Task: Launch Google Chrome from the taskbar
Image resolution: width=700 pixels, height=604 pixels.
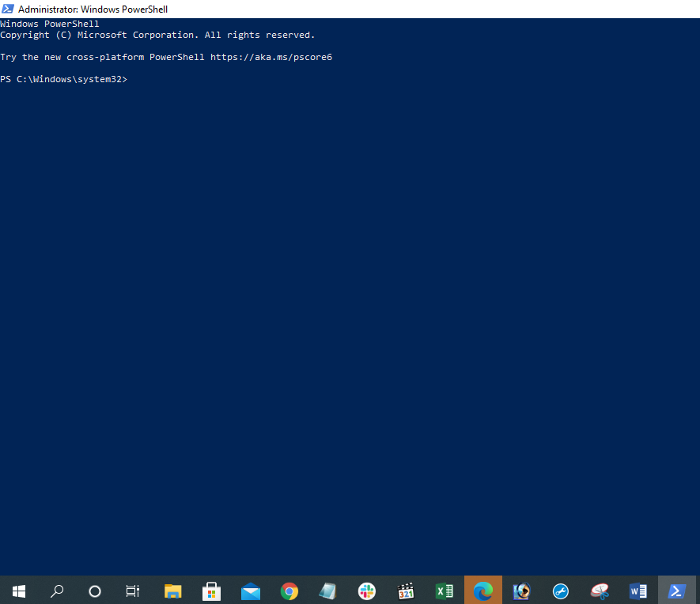Action: (289, 591)
